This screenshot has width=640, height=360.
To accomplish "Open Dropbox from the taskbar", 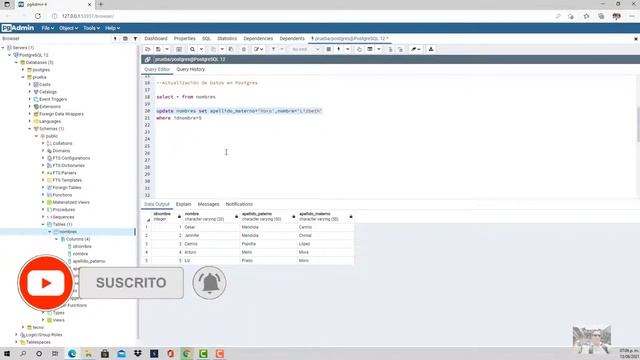I will coord(138,353).
